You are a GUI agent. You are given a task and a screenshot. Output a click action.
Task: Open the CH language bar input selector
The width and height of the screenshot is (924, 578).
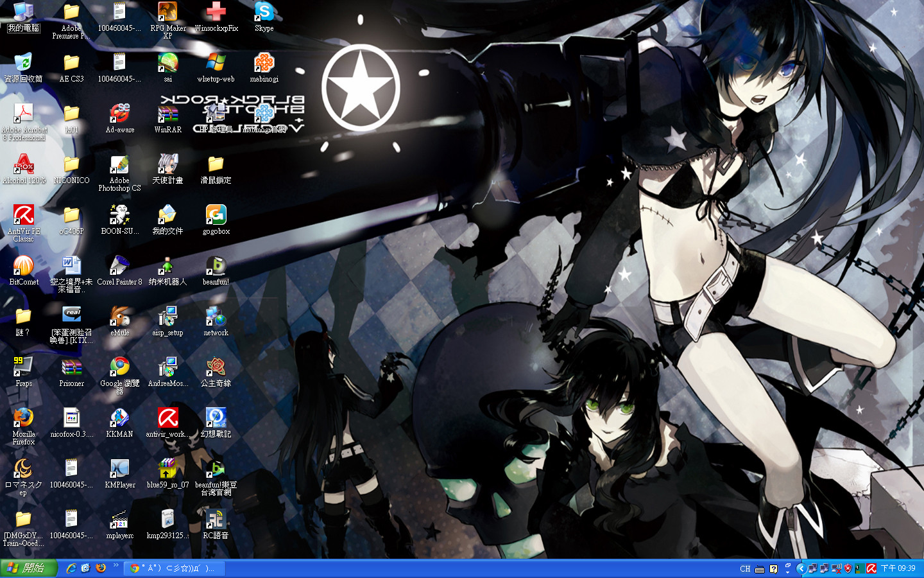click(x=745, y=569)
